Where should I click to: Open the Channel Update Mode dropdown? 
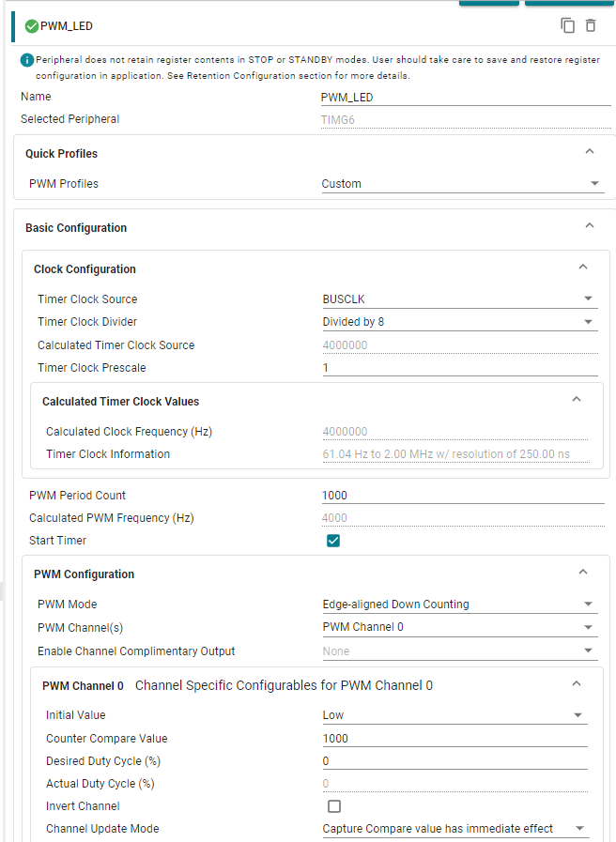454,829
